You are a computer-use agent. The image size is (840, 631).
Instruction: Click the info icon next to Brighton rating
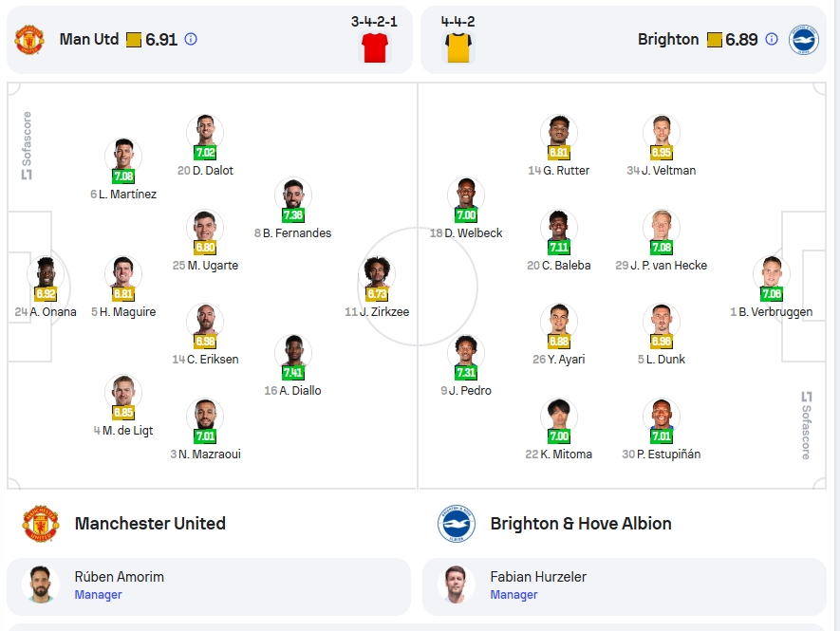[x=772, y=39]
